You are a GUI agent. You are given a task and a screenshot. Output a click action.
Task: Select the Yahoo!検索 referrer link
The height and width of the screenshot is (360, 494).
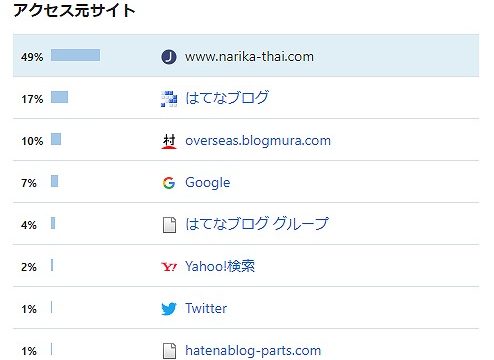220,266
